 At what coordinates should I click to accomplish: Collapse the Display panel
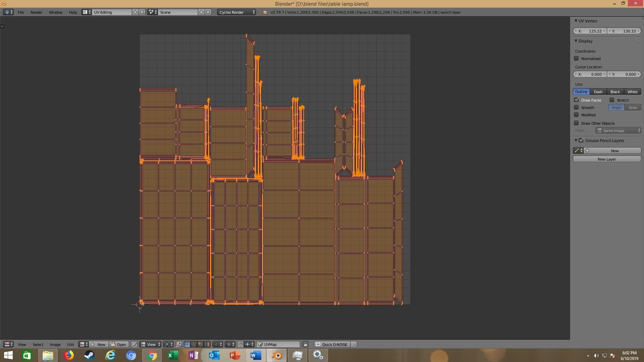coord(576,41)
